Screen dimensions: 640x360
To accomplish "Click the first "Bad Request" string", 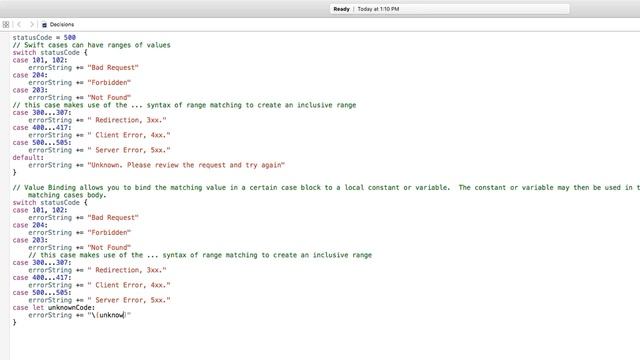I will coord(113,68).
